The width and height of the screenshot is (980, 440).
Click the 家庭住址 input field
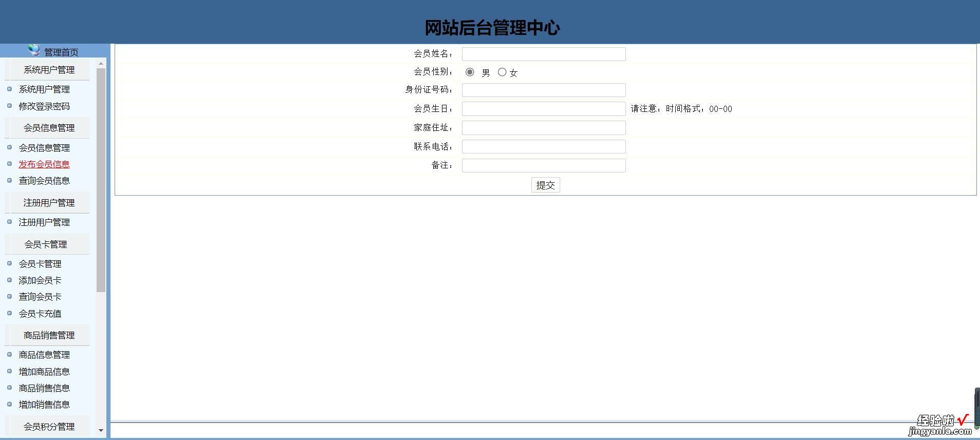[x=544, y=128]
